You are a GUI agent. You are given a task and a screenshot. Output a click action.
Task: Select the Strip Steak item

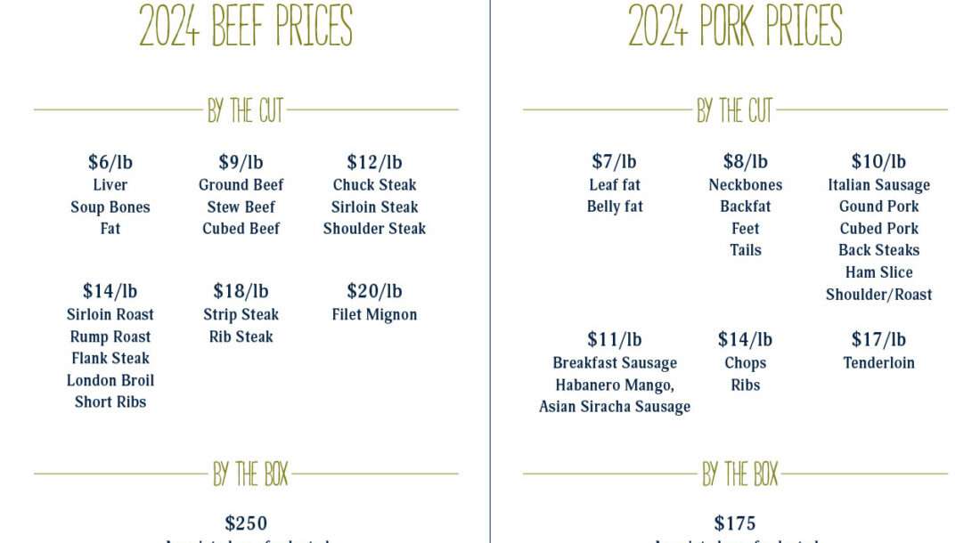pos(241,314)
